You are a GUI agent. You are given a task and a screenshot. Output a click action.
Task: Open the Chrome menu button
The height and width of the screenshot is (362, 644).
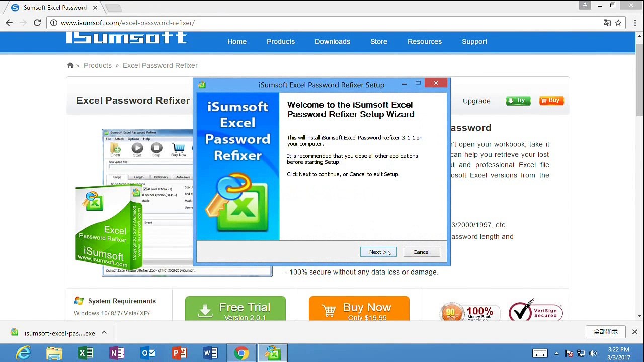[634, 23]
